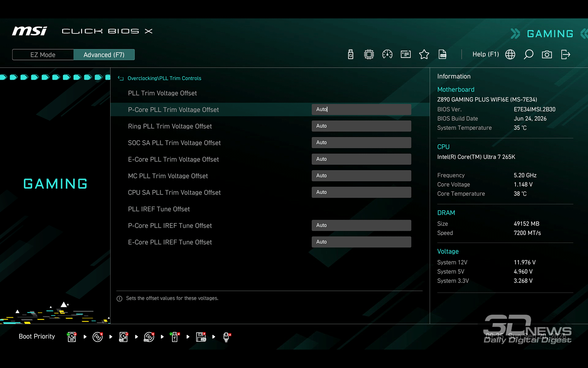Open the magnifier search icon

(528, 54)
